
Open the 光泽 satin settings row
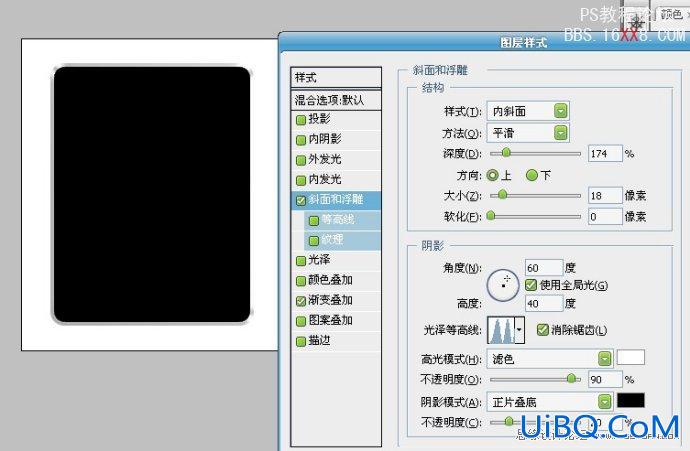point(337,260)
